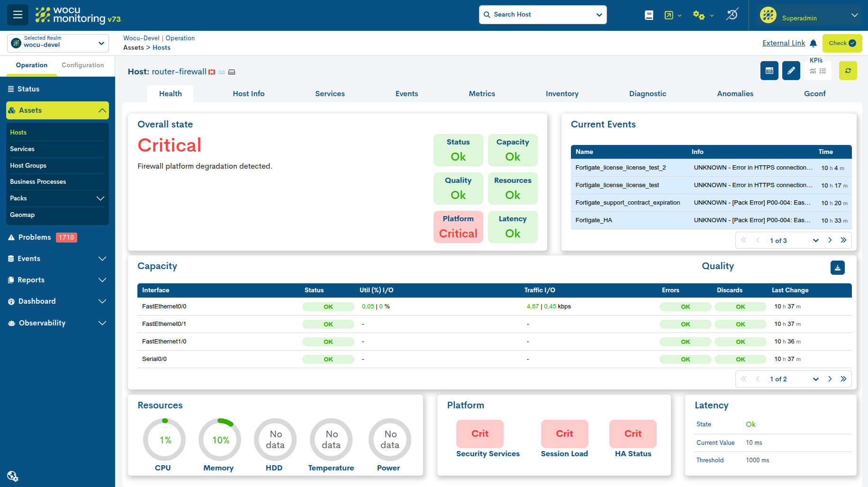Open Geomap in sidebar
The width and height of the screenshot is (868, 487).
coord(22,215)
